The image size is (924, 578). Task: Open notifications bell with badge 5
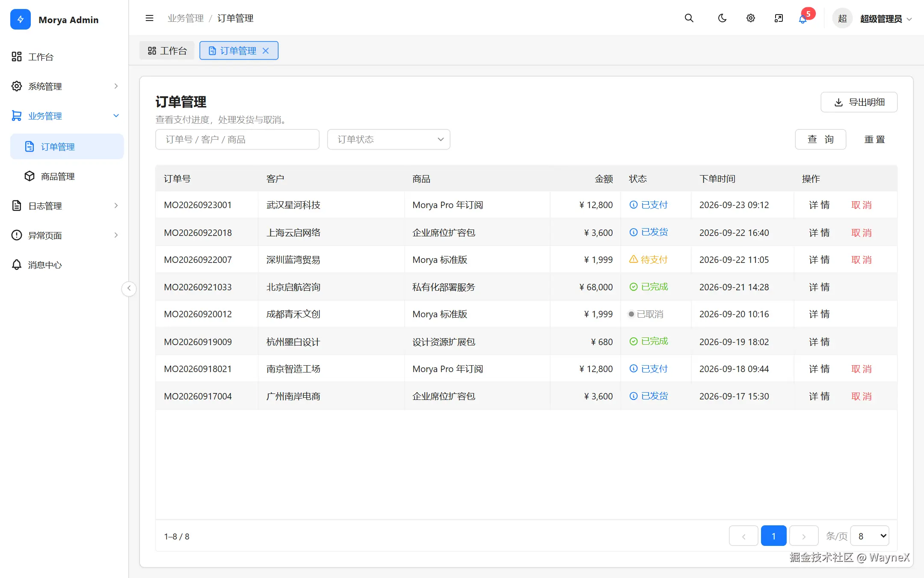(803, 19)
